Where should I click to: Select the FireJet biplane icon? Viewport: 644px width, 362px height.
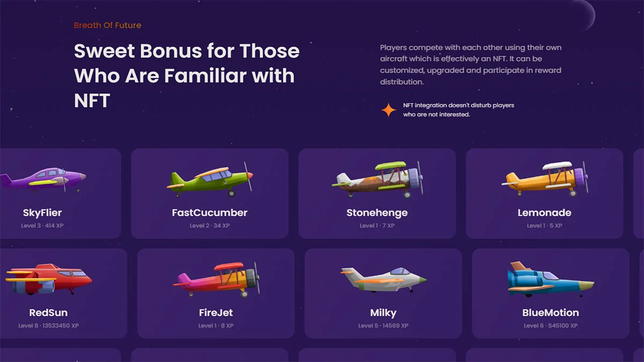click(216, 279)
